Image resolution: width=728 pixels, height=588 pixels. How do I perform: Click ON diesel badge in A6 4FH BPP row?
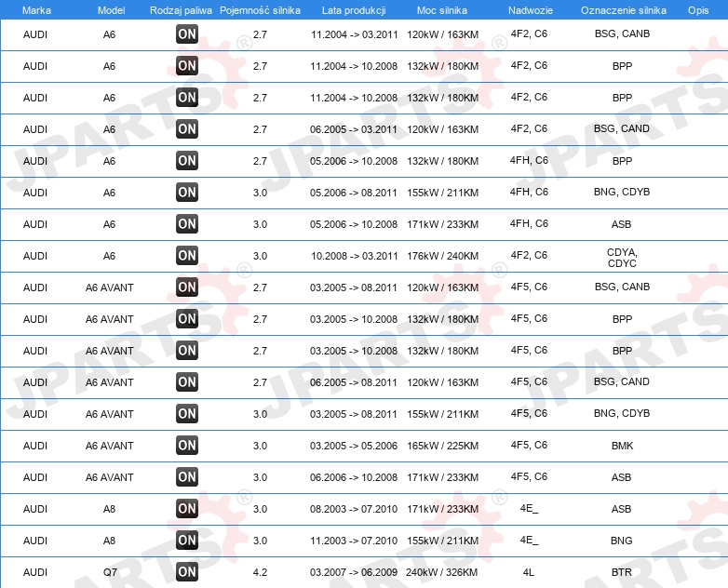click(x=187, y=161)
